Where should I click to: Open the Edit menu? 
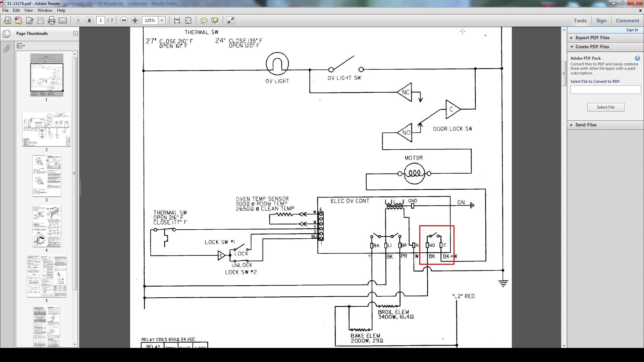16,10
